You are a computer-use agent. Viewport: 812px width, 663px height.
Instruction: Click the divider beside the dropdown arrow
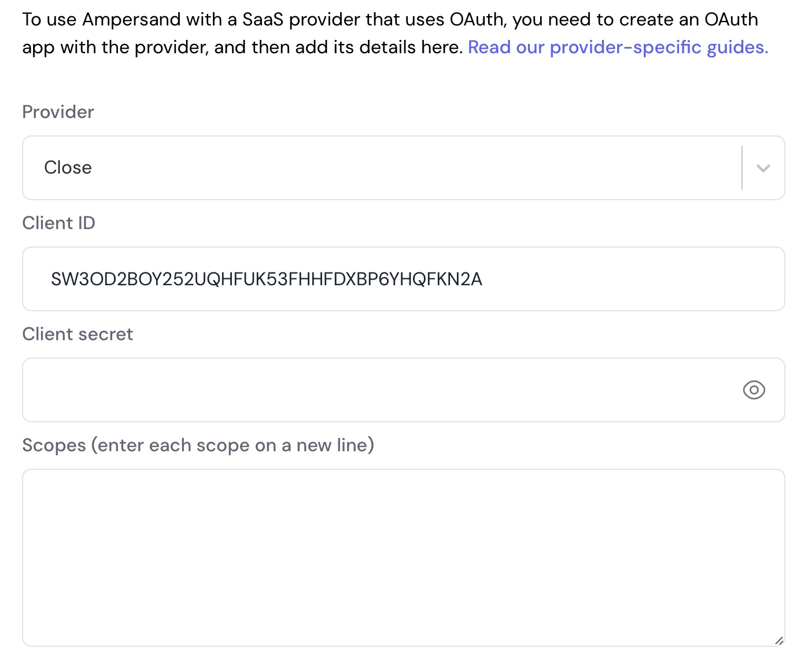[x=741, y=168]
